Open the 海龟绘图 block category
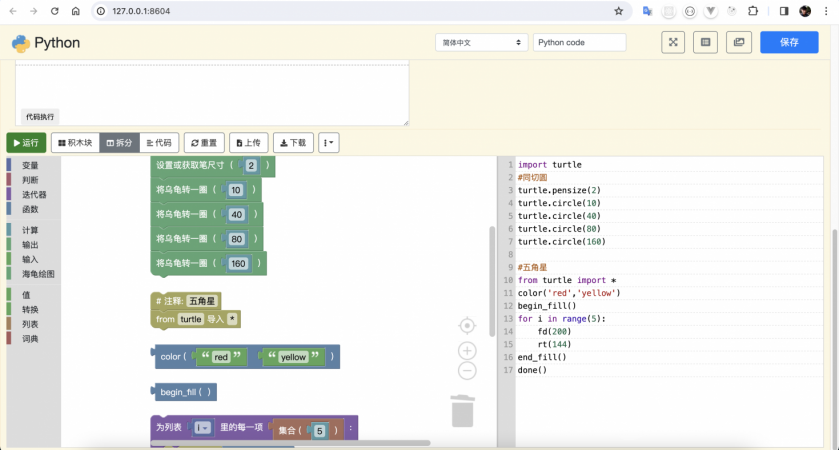This screenshot has height=450, width=839. (38, 273)
